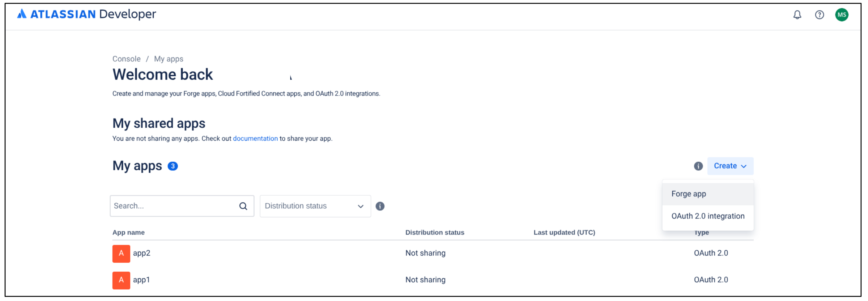Click the info icon next to Create button

[698, 166]
